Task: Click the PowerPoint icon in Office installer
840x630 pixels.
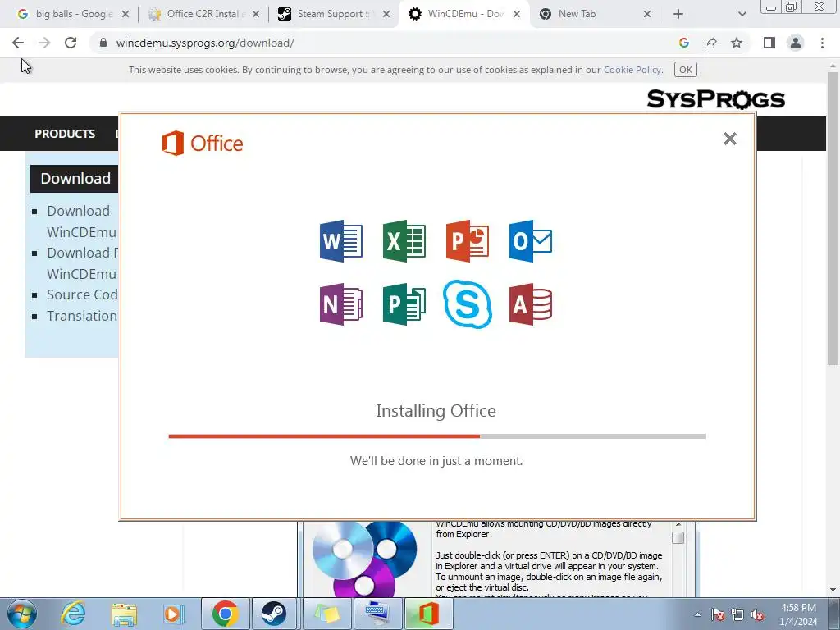Action: tap(467, 241)
